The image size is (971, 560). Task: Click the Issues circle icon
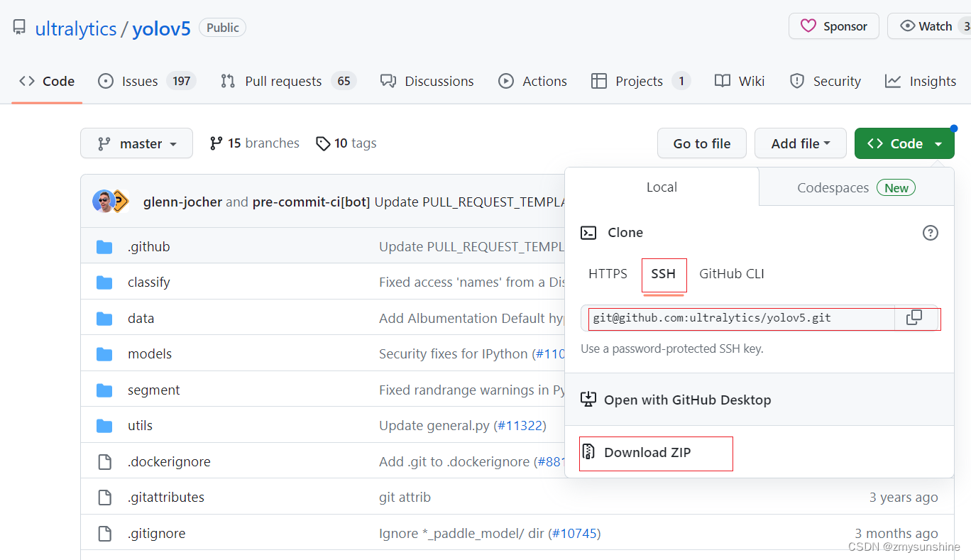pyautogui.click(x=106, y=81)
